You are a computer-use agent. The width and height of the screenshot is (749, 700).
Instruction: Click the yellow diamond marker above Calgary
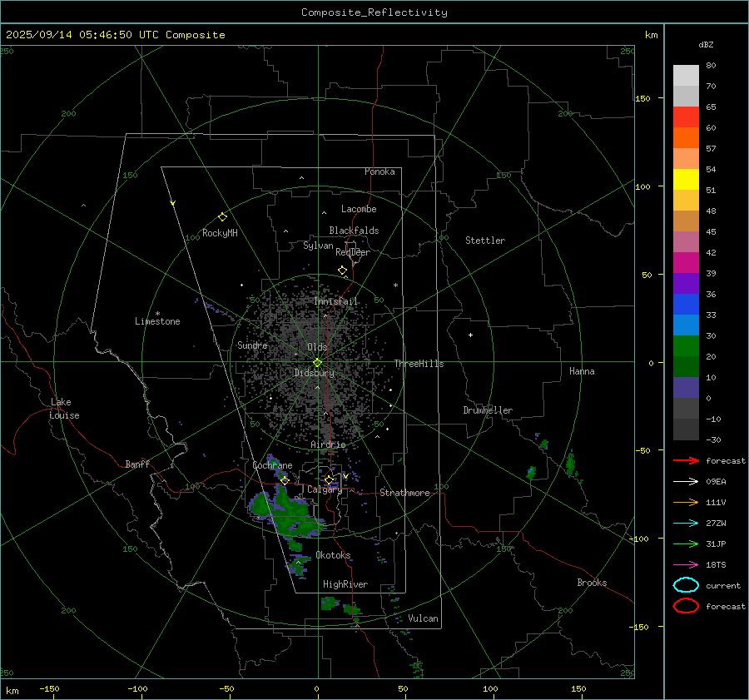coord(329,479)
